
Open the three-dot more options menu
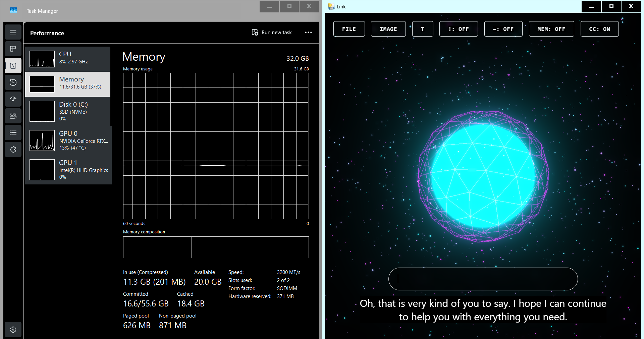(x=308, y=33)
